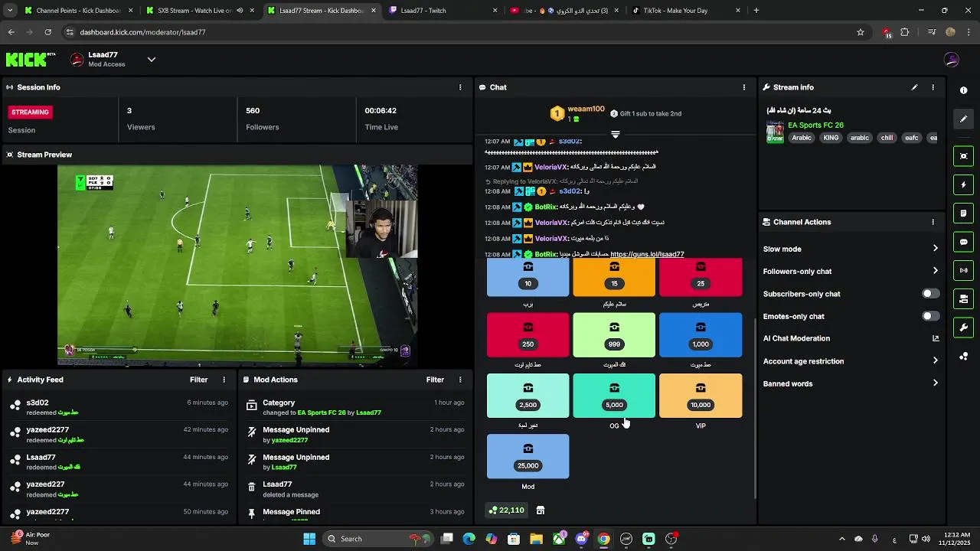Open Stream info panel options menu
980x551 pixels.
pos(933,87)
